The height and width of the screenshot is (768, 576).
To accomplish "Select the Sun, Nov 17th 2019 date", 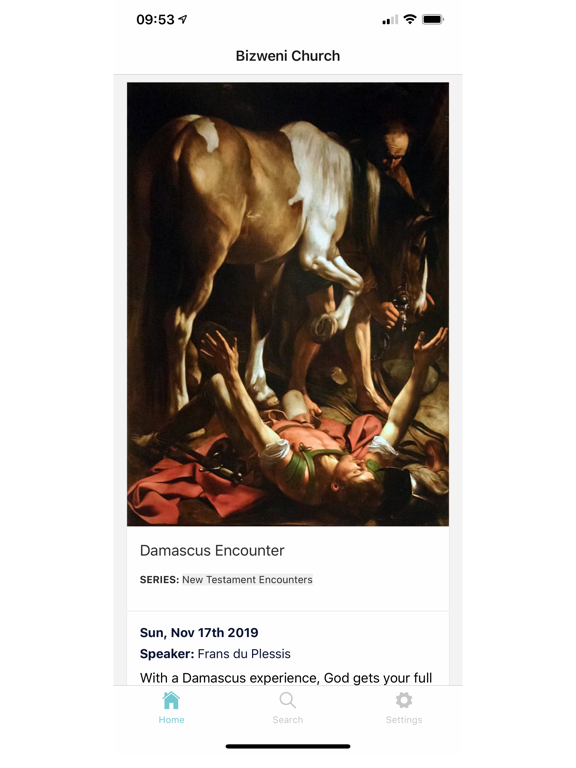I will tap(199, 633).
